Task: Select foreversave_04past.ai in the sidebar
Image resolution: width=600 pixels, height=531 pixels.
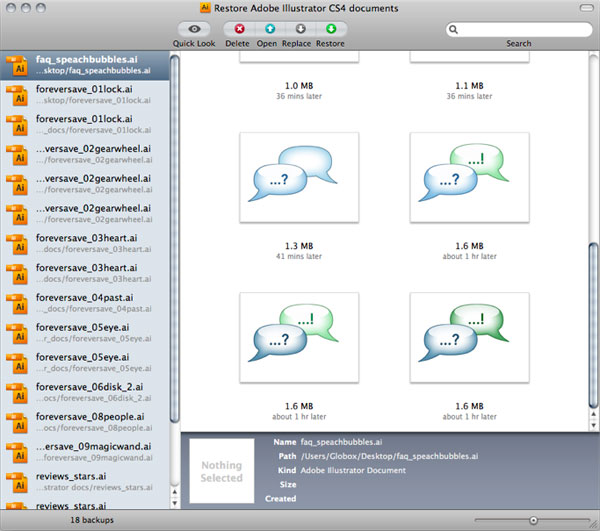Action: (x=85, y=303)
